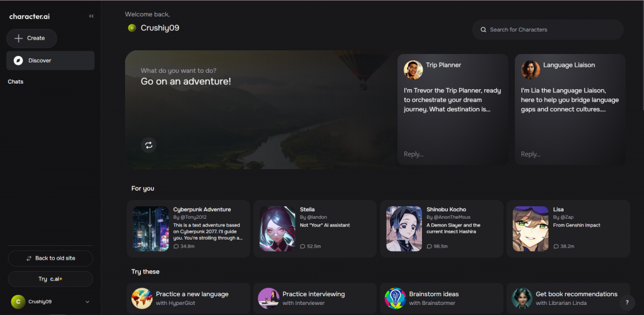
Task: Click Back to old site button
Action: [50, 258]
